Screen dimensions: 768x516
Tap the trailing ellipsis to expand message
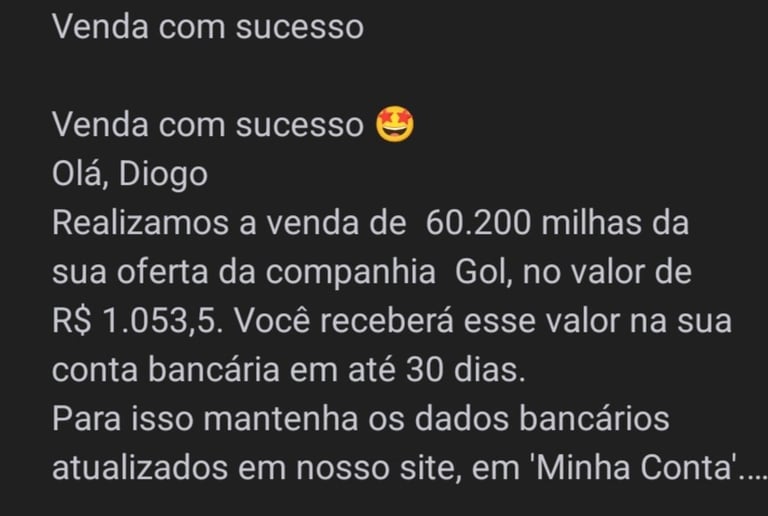click(753, 476)
